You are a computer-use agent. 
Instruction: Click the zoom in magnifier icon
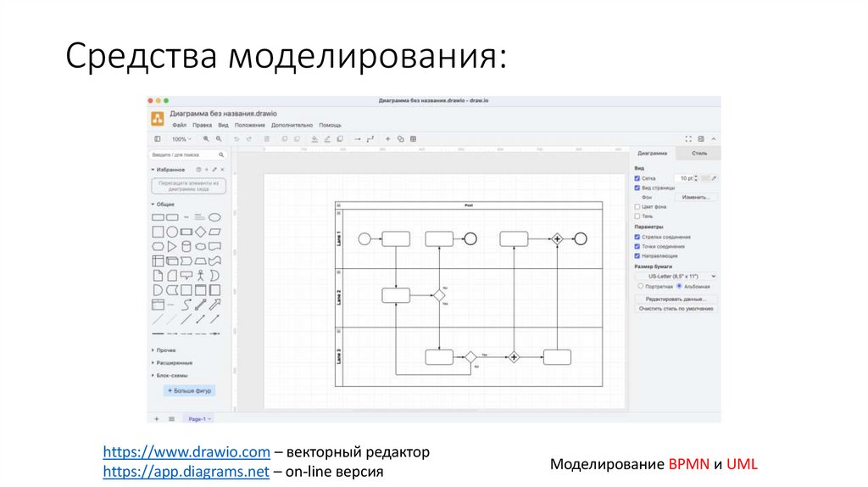coord(206,139)
